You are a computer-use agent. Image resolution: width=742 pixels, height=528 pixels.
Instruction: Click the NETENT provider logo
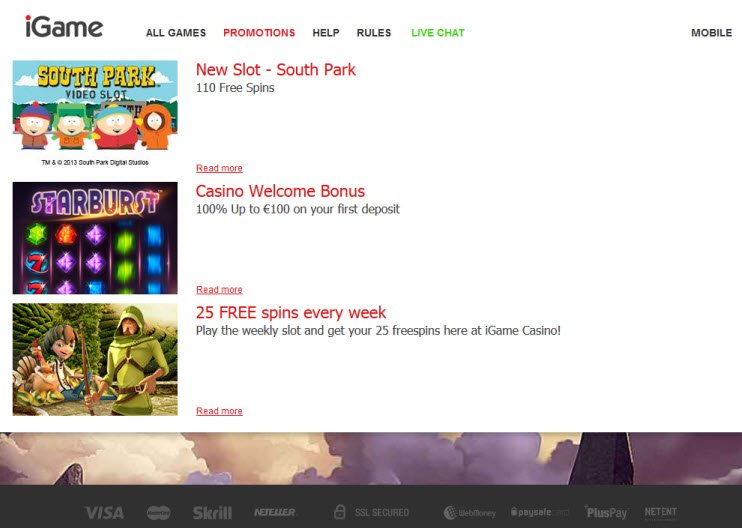(660, 512)
